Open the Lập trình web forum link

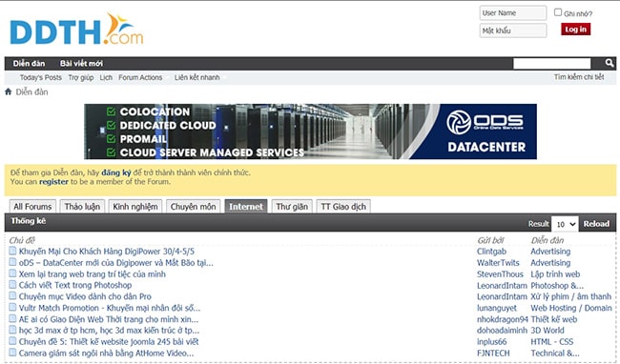click(x=555, y=274)
